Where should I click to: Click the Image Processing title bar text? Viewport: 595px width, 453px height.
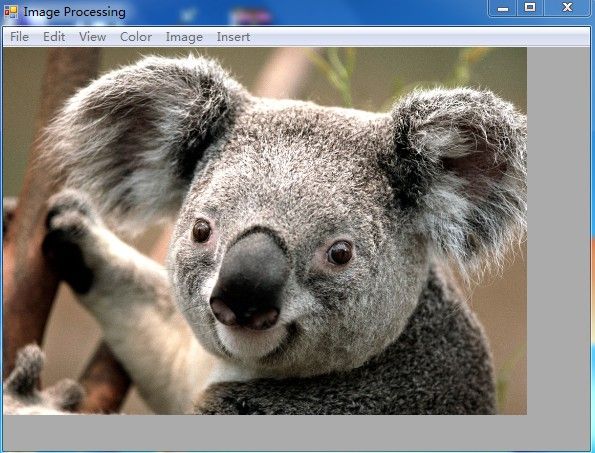pyautogui.click(x=74, y=12)
